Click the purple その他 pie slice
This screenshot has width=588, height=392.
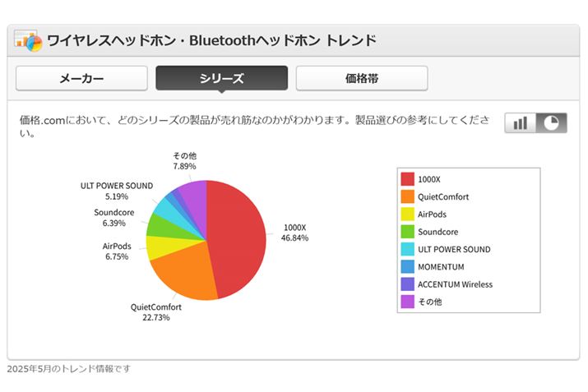(x=194, y=196)
